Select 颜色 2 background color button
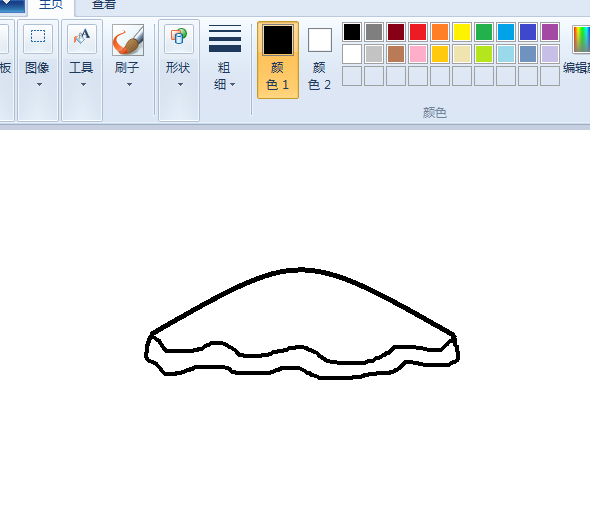Image resolution: width=590 pixels, height=523 pixels. click(x=319, y=60)
